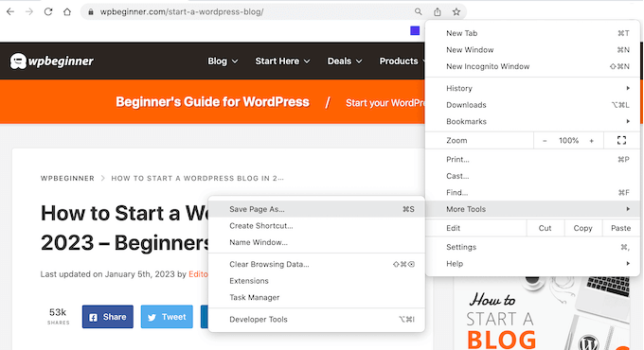Screen dimensions: 644x350
Task: Click the 53k shares count
Action: (x=58, y=316)
